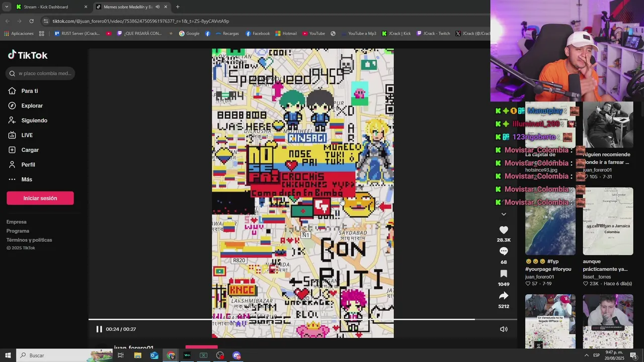The width and height of the screenshot is (644, 362).
Task: Open the YouTube bookmark
Action: tap(313, 34)
